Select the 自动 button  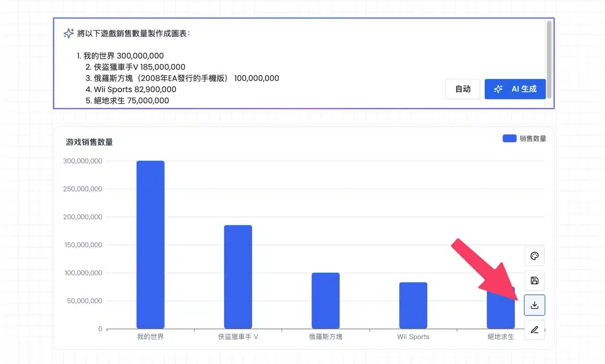click(463, 89)
